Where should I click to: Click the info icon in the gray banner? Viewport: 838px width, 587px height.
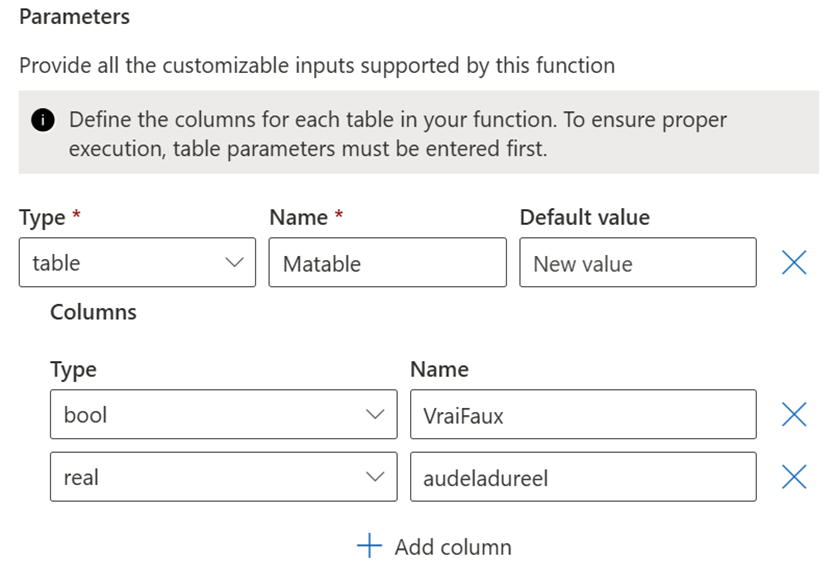(x=43, y=120)
